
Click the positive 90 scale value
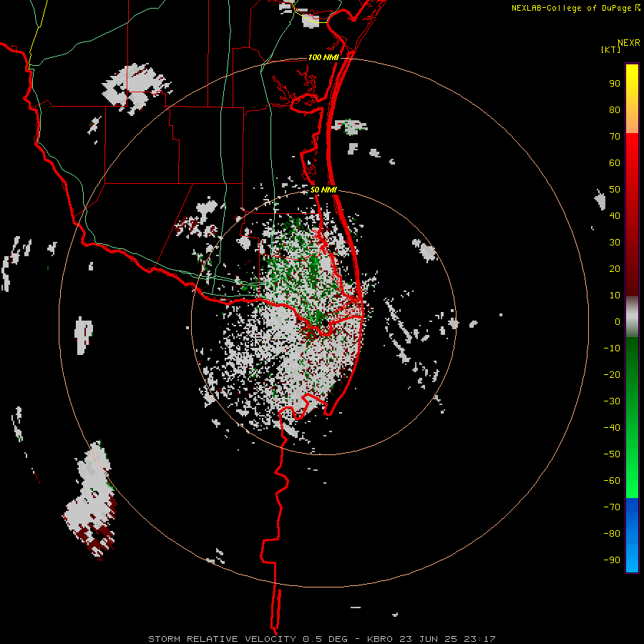[615, 84]
